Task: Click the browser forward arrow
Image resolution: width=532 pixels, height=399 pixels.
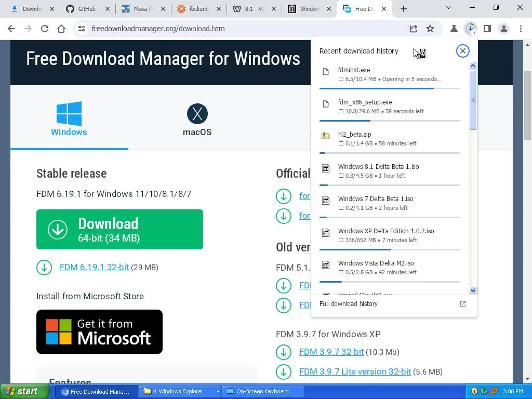Action: [x=28, y=29]
